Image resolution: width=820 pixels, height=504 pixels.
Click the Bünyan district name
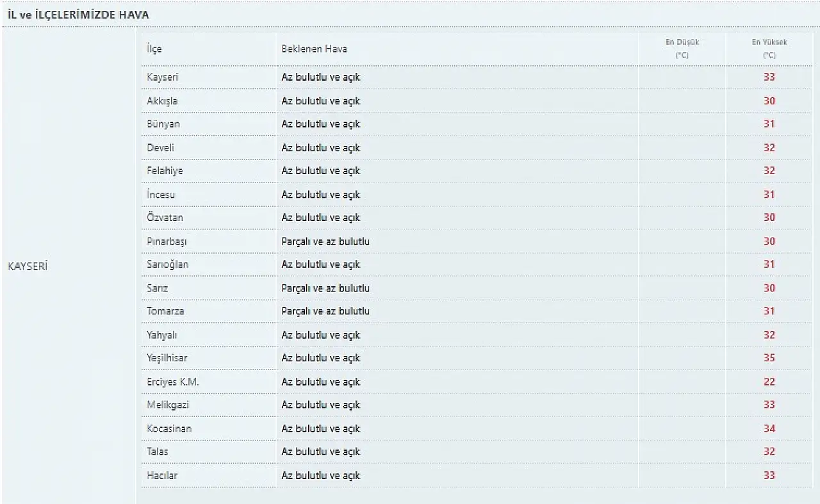163,124
